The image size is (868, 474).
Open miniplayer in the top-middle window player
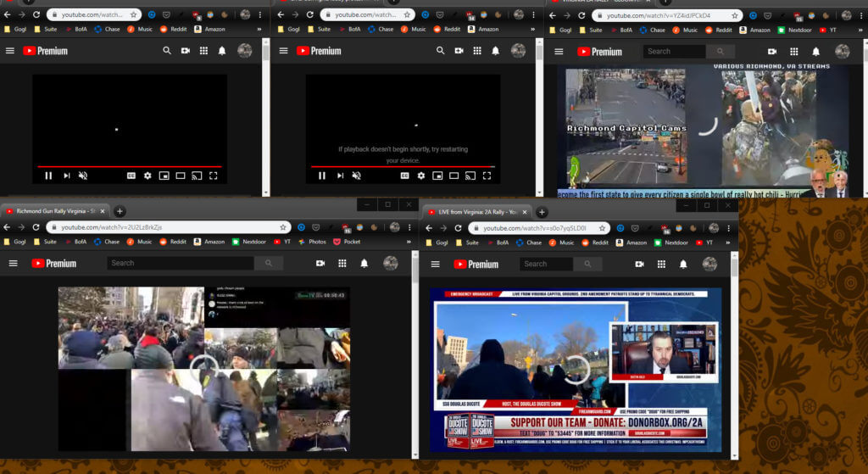point(437,176)
